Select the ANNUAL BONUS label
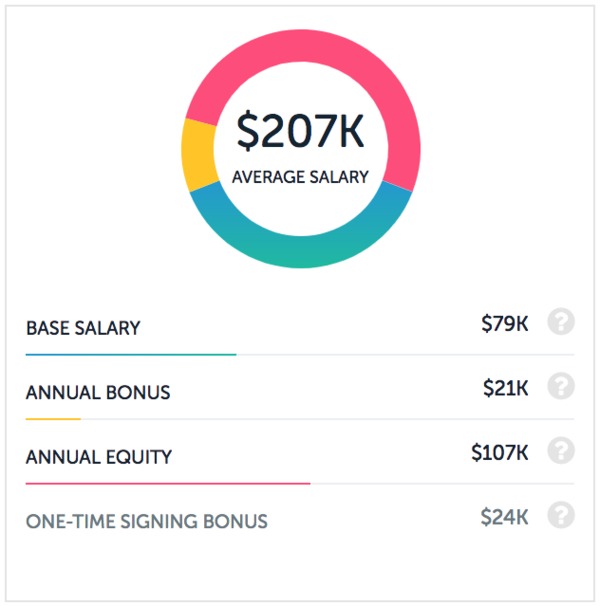Viewport: 600px width, 606px height. 98,392
